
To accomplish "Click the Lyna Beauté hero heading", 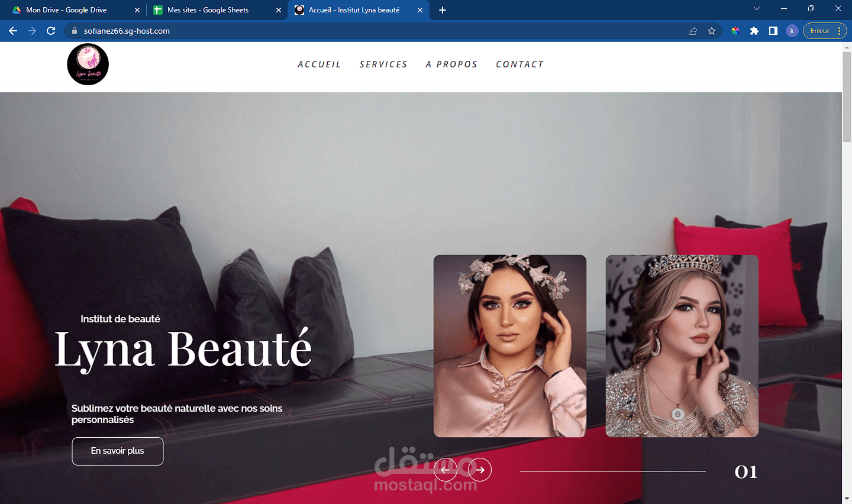I will [183, 349].
